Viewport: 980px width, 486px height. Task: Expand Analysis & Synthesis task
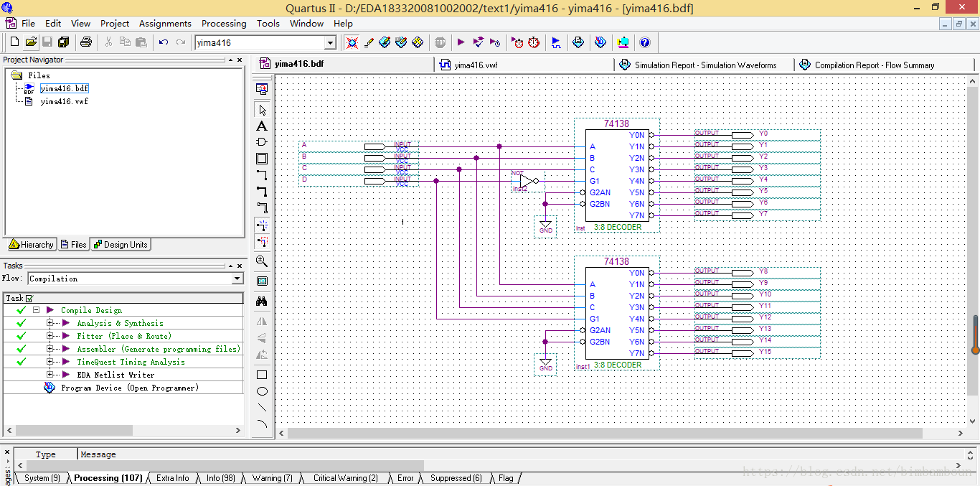pos(50,323)
